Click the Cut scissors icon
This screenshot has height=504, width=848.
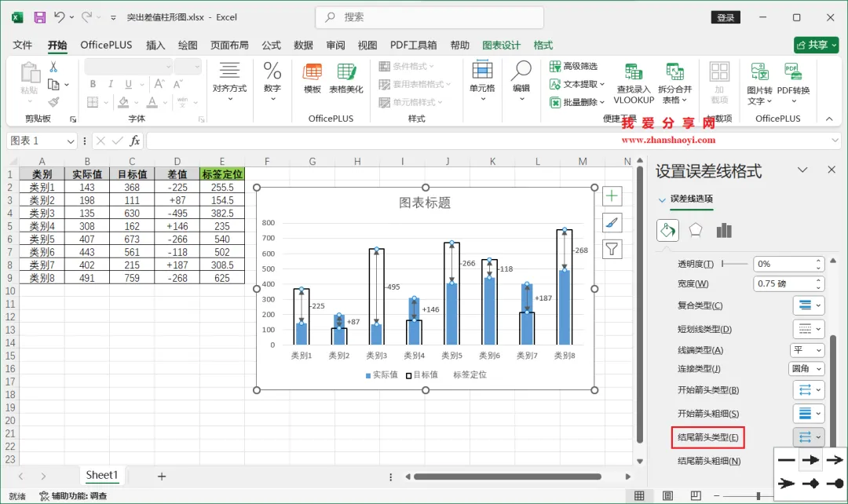click(53, 67)
